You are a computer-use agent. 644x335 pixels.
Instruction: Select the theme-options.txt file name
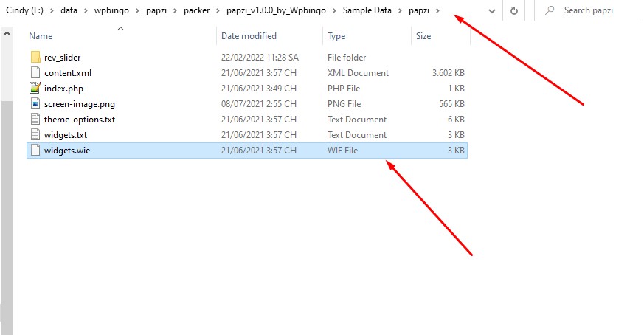[80, 120]
